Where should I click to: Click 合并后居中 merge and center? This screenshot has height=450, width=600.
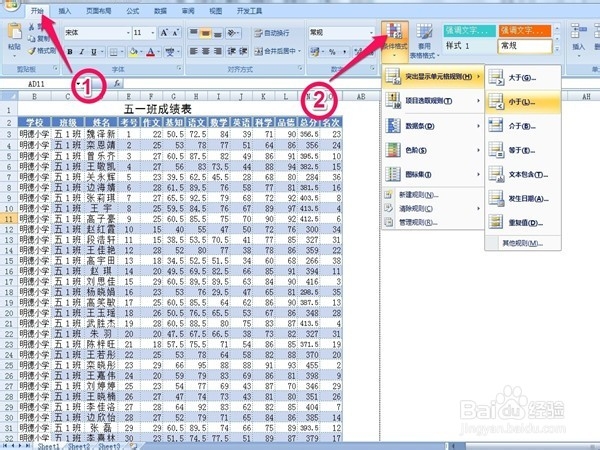tap(277, 51)
